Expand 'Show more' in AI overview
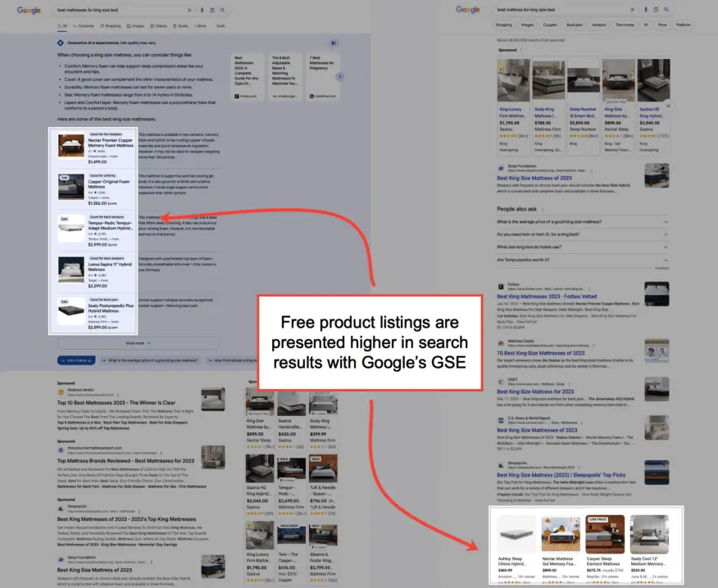 click(139, 343)
